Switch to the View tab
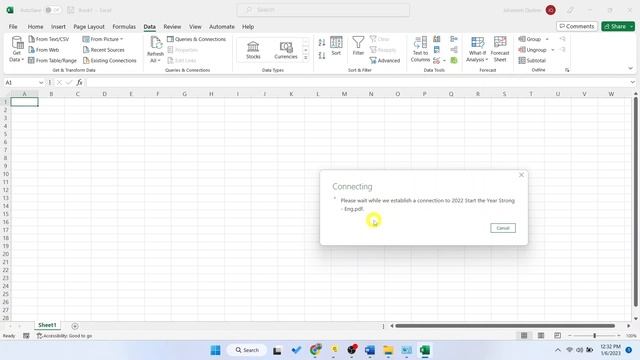 195,27
